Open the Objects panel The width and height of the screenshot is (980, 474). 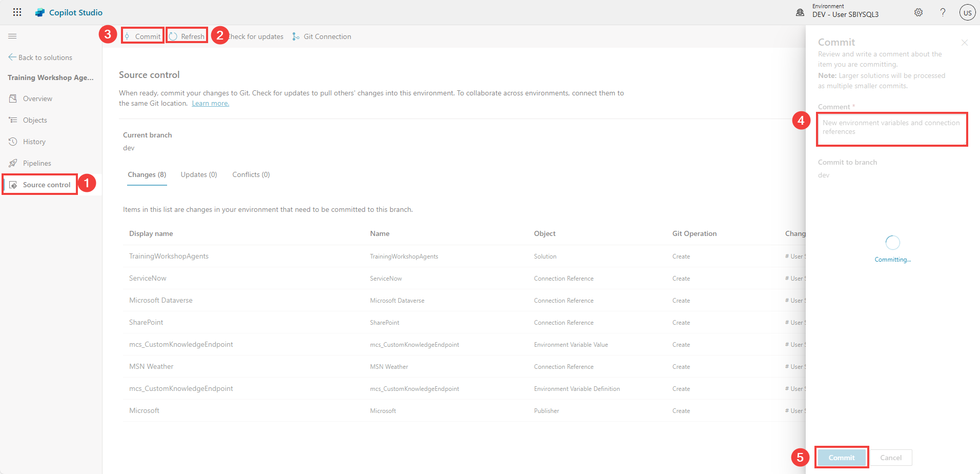pyautogui.click(x=35, y=120)
